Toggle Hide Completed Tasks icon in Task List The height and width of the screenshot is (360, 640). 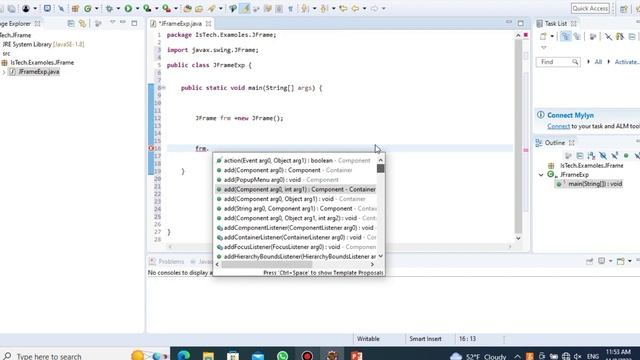click(x=609, y=36)
